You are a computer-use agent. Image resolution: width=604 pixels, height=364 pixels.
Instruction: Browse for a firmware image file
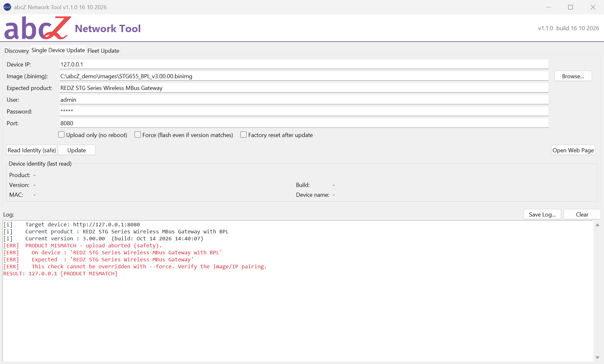pos(573,76)
